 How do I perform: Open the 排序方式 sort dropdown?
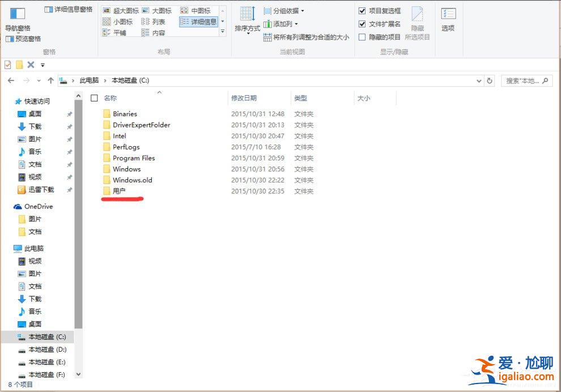click(x=246, y=24)
